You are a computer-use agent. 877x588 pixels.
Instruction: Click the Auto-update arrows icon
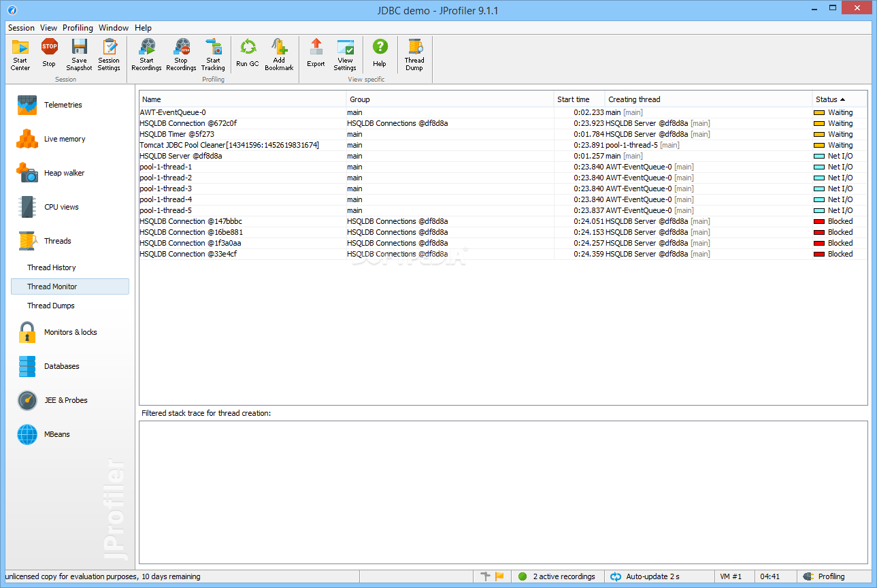point(616,576)
